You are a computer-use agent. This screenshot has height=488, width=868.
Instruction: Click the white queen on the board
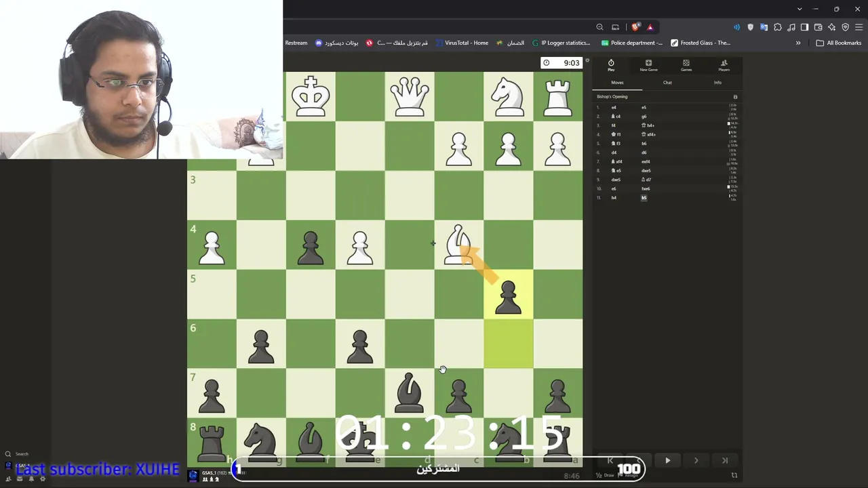[x=409, y=96]
